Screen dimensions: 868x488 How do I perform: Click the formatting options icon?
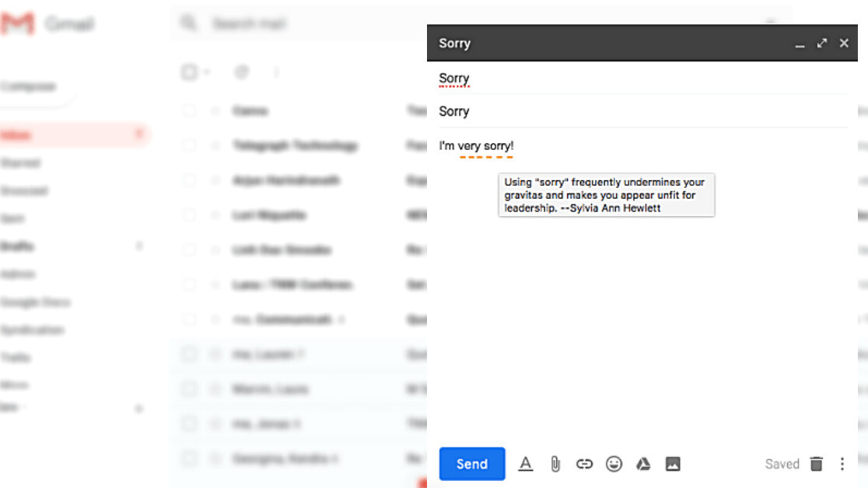pos(526,464)
